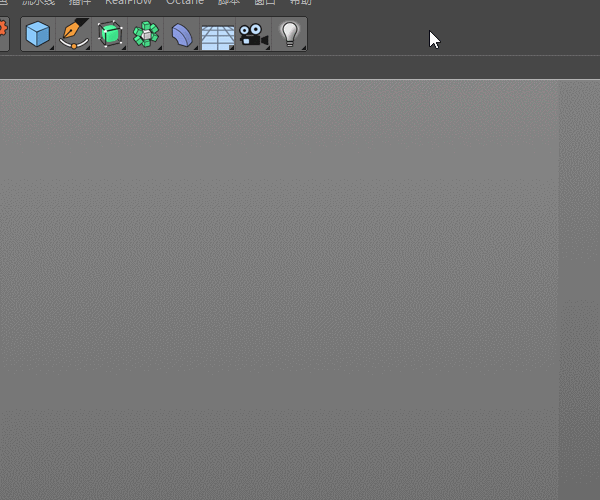The image size is (600, 500).
Task: Choose the spline Pen tool
Action: coord(74,34)
